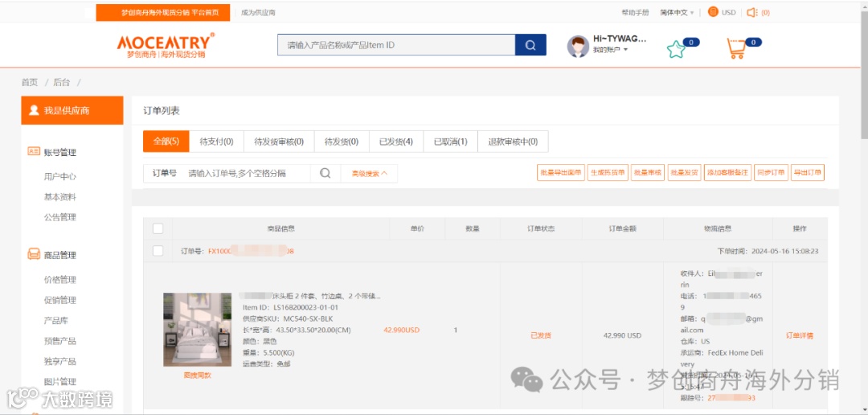Open the 帮助手册 link
This screenshot has width=868, height=415.
tap(635, 12)
